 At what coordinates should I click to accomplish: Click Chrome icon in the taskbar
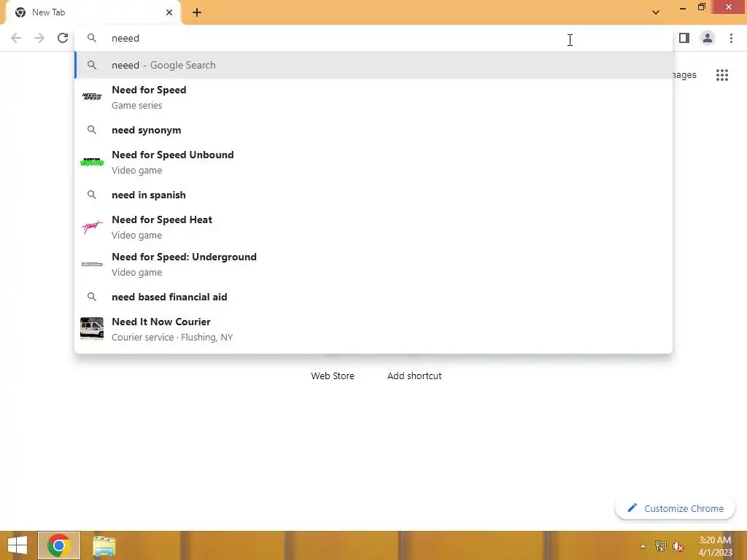point(59,545)
